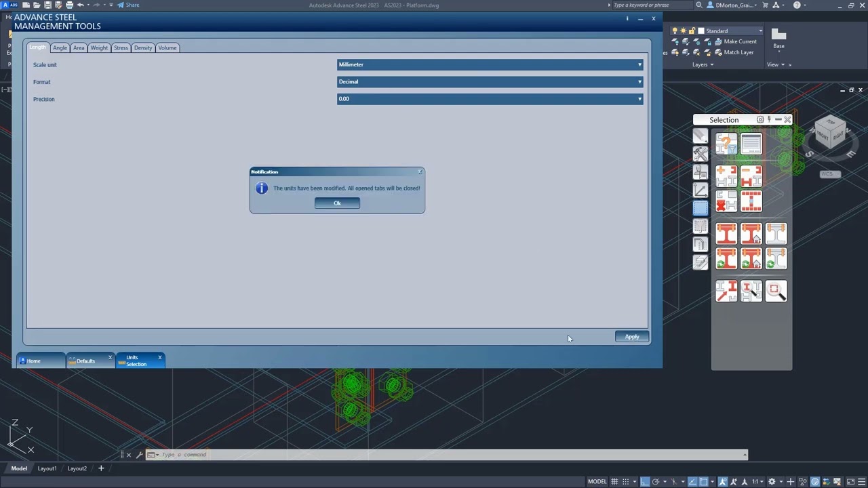Viewport: 868px width, 488px height.
Task: Pin the Selection tool palette
Action: [769, 120]
